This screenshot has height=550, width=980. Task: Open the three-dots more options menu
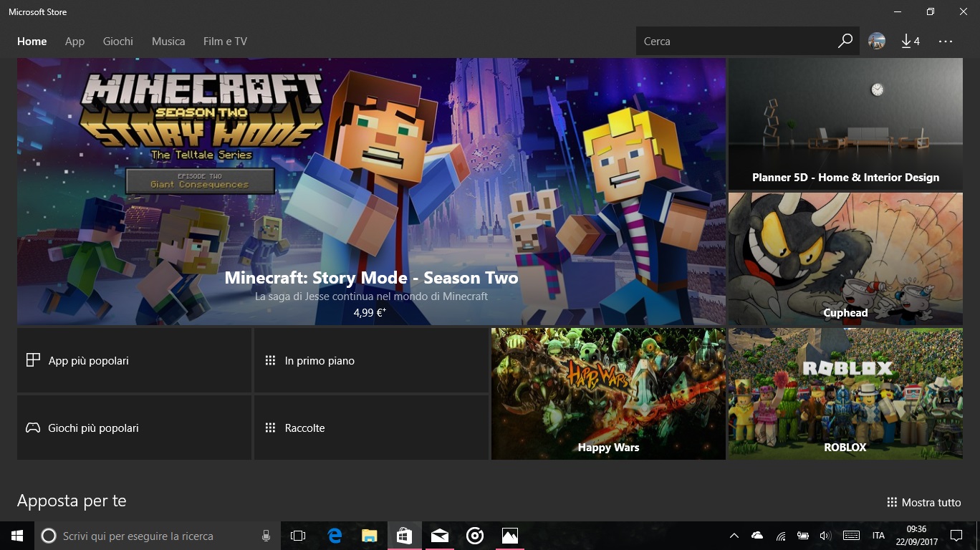pyautogui.click(x=946, y=41)
